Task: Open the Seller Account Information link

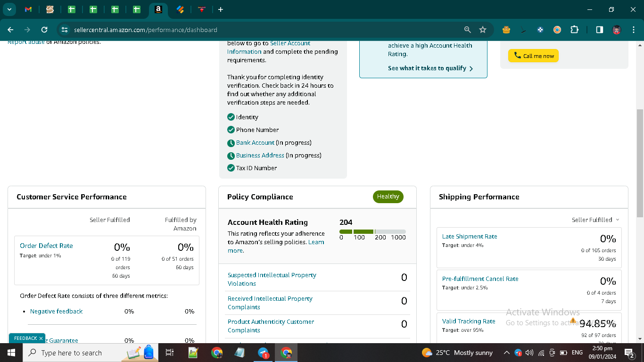Action: 269,48
